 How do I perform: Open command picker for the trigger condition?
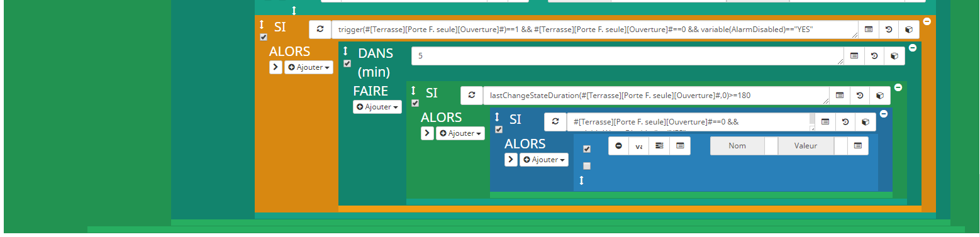[x=869, y=30]
